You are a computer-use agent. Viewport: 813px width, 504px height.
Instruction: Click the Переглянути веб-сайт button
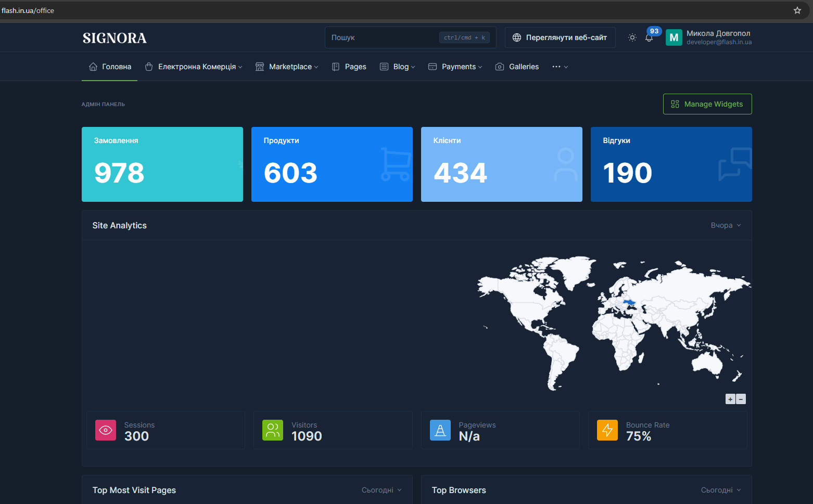pos(560,37)
